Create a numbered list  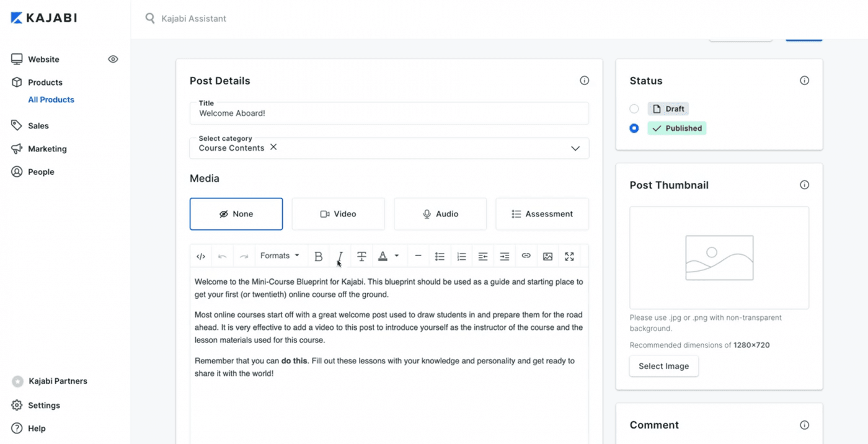[x=461, y=256]
